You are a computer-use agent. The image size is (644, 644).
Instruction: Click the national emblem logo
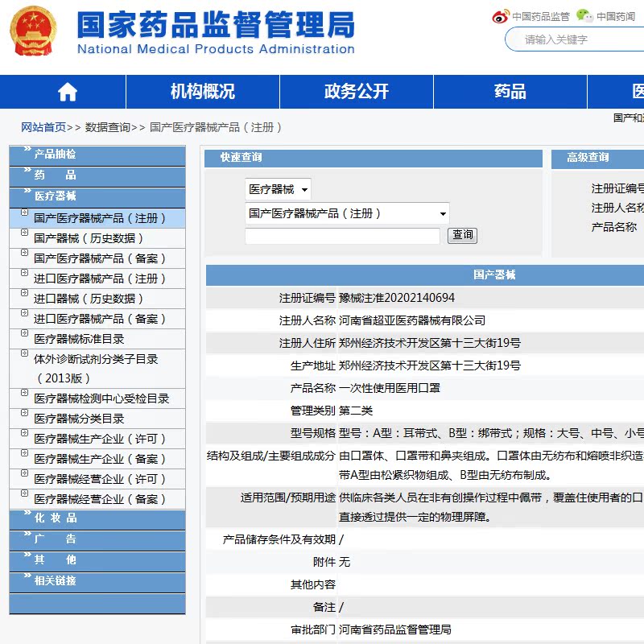click(33, 31)
